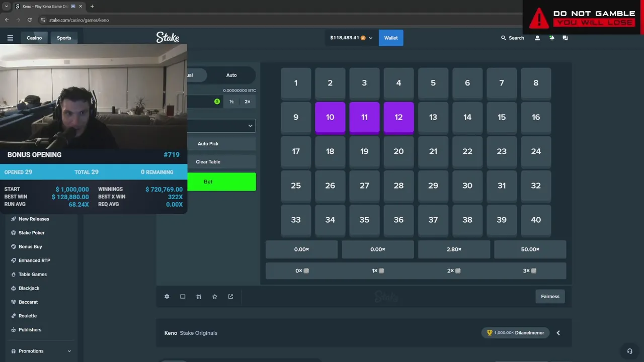Click the 50.00× payout multiplier cell
The width and height of the screenshot is (644, 362).
tap(530, 249)
